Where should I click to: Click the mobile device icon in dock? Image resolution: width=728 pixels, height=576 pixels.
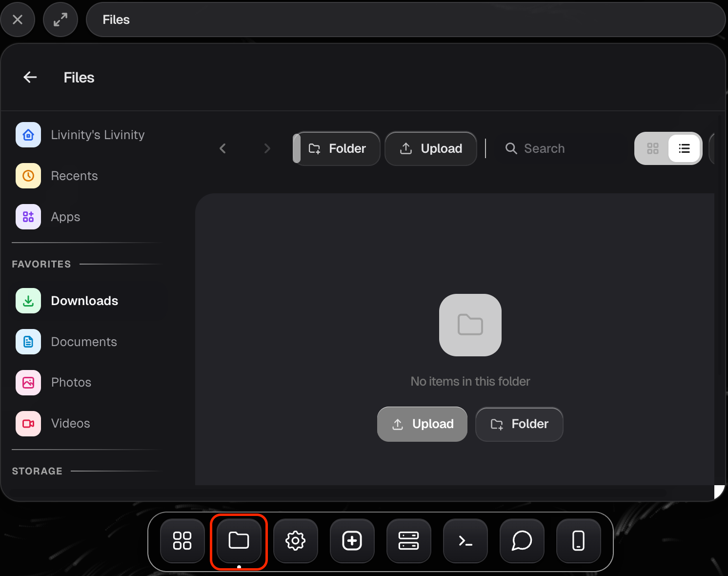click(579, 541)
